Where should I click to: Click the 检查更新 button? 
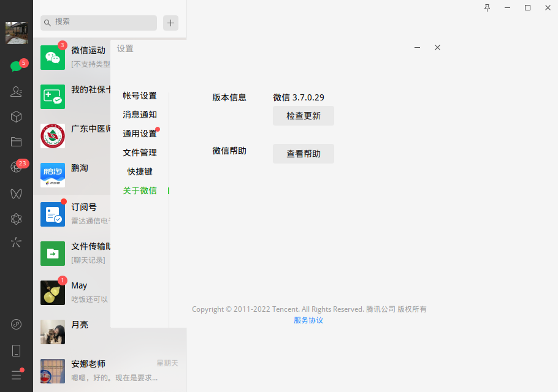click(x=304, y=116)
